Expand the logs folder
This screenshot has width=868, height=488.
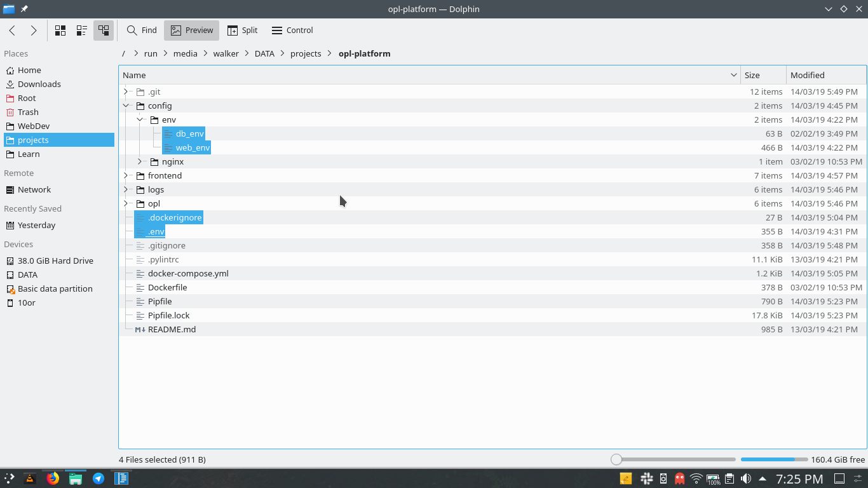click(126, 189)
